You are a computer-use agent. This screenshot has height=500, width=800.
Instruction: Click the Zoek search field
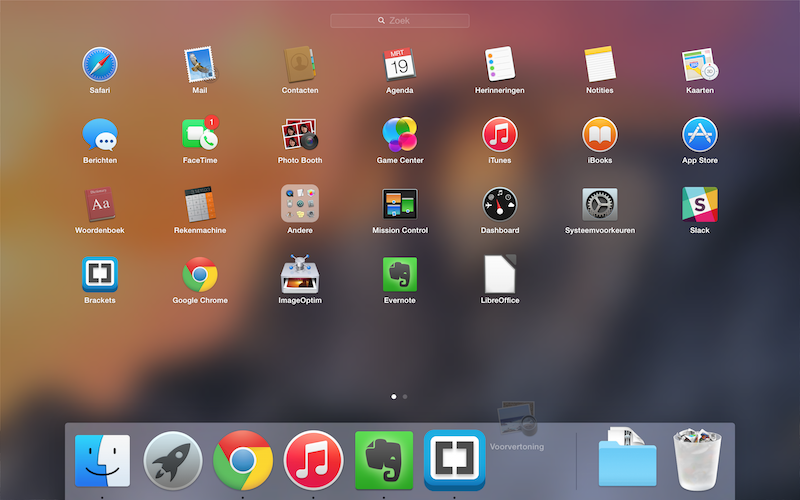coord(399,20)
